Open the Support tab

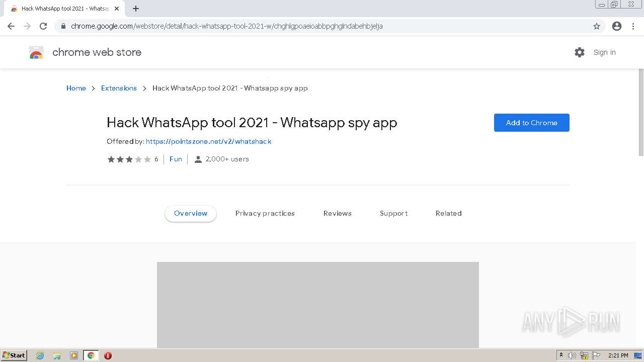394,213
